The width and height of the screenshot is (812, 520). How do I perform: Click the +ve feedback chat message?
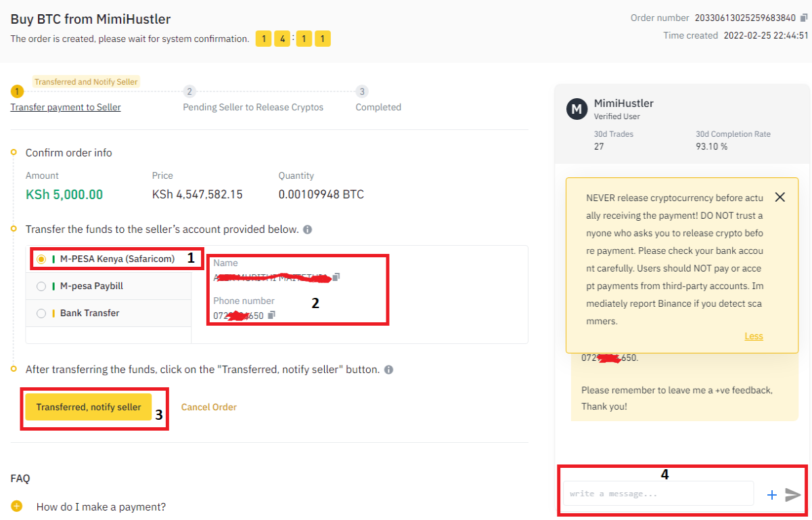(677, 398)
